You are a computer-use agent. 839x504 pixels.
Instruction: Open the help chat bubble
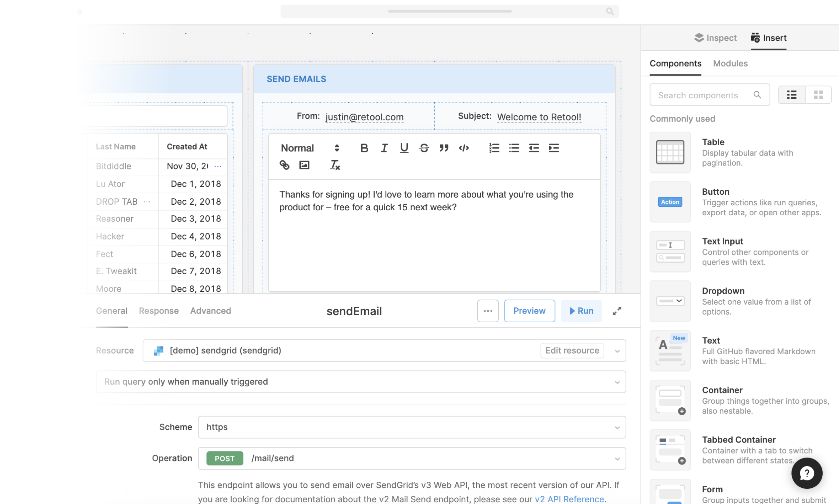tap(806, 473)
